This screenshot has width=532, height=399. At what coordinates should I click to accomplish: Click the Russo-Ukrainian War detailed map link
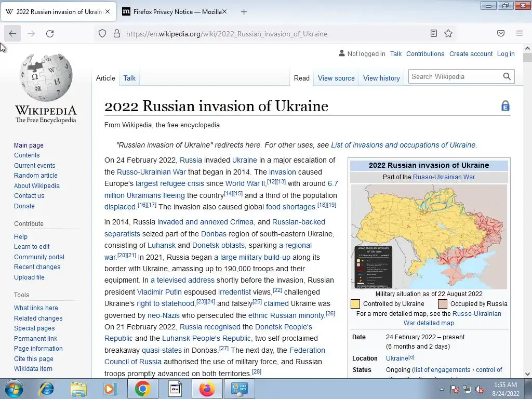[453, 318]
